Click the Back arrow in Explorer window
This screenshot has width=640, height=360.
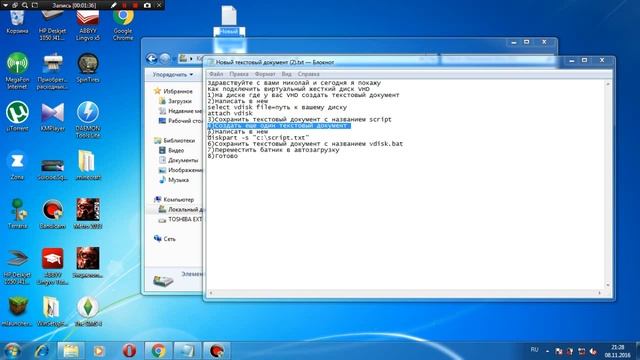tap(151, 59)
